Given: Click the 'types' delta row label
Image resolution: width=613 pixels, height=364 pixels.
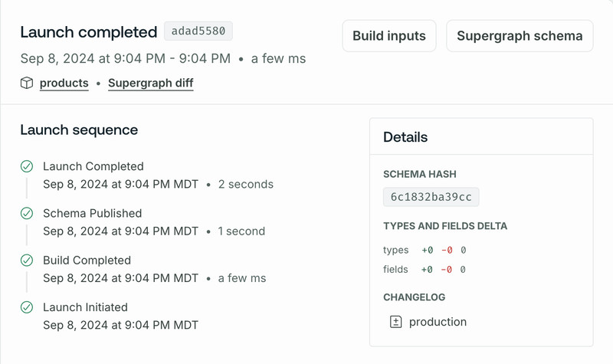Looking at the screenshot, I should click(395, 251).
